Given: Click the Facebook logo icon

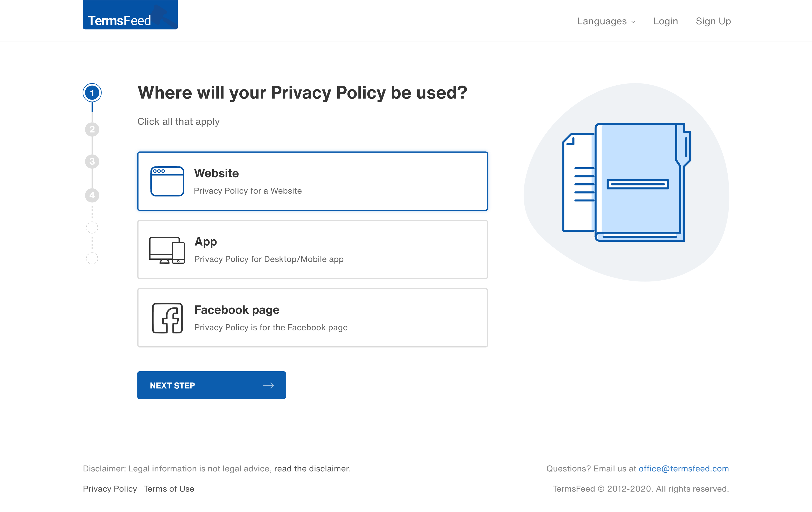Looking at the screenshot, I should (x=167, y=318).
